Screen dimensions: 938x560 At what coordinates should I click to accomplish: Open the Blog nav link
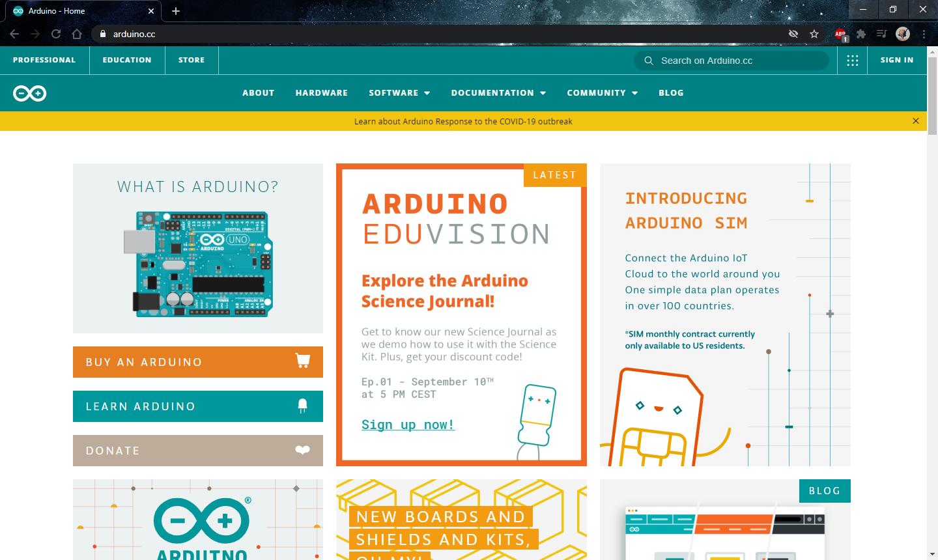pos(671,93)
